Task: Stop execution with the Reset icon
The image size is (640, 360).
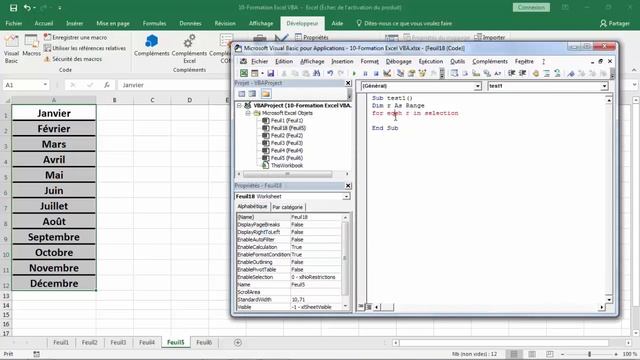Action: [376, 73]
